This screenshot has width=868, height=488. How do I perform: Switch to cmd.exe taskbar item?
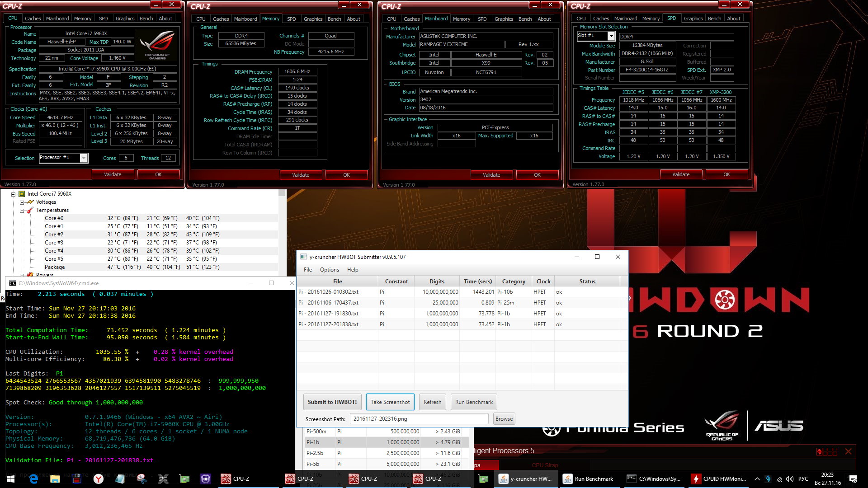coord(654,479)
